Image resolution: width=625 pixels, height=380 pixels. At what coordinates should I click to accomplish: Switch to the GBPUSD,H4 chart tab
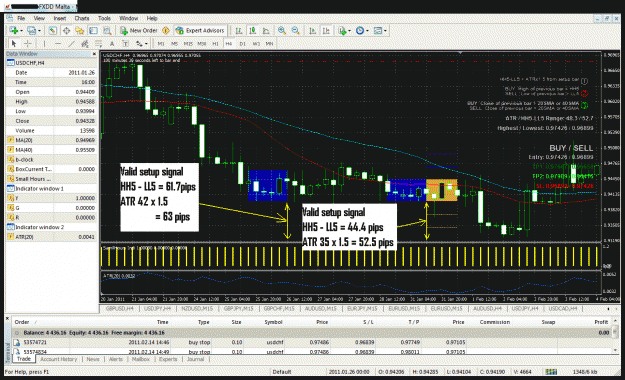click(120, 309)
